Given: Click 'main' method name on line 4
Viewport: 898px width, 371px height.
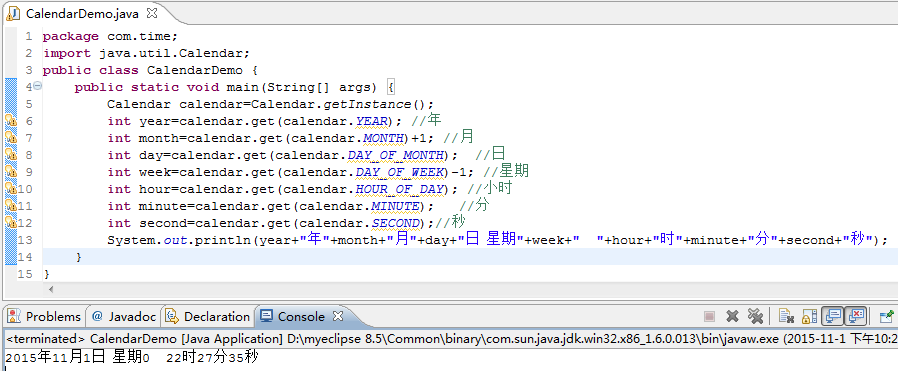Looking at the screenshot, I should [x=243, y=88].
